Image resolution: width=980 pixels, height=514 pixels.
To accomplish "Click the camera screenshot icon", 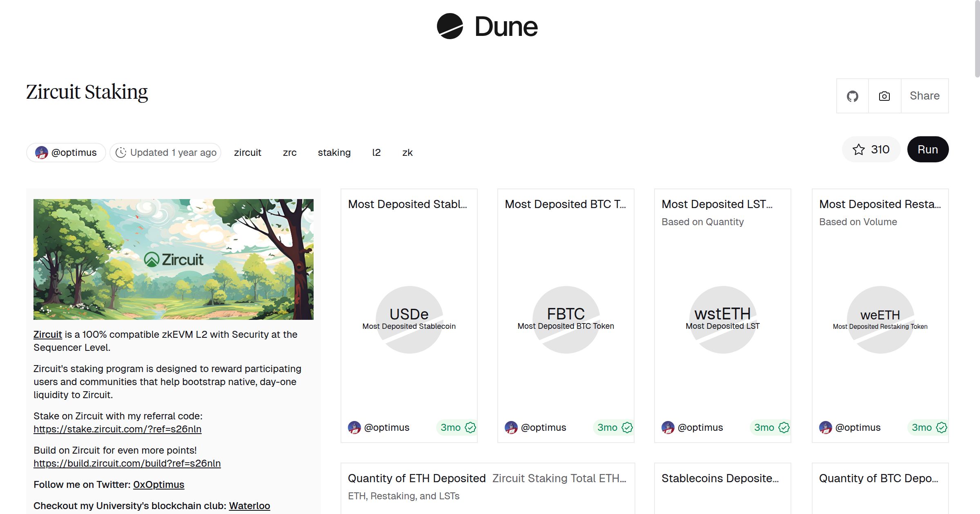I will [x=884, y=96].
